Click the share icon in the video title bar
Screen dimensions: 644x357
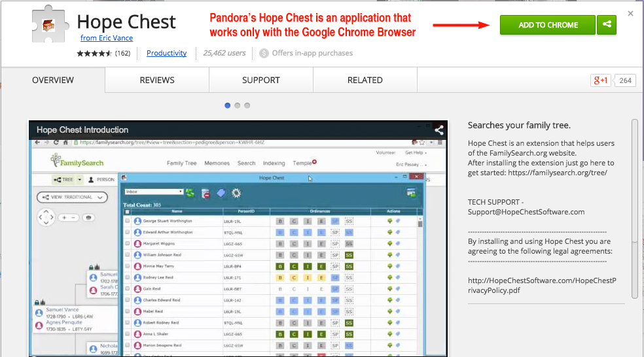(x=438, y=130)
